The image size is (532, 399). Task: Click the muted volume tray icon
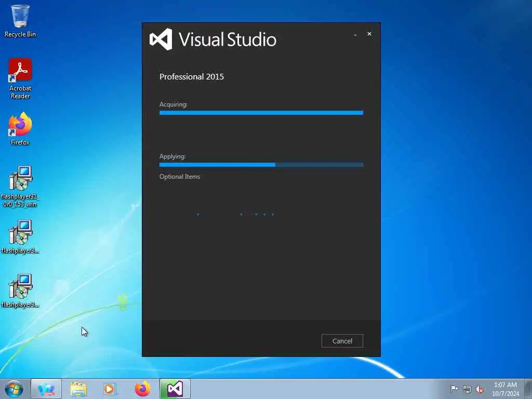480,389
